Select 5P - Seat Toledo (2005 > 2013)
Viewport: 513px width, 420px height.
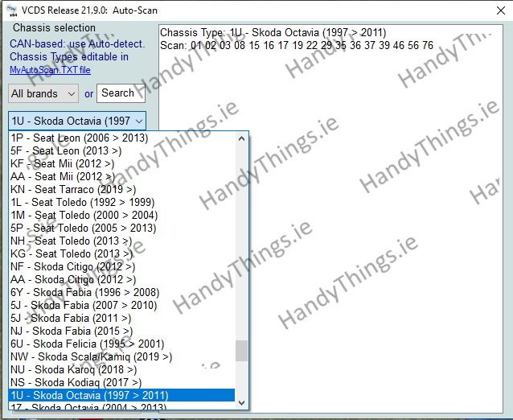(x=121, y=229)
